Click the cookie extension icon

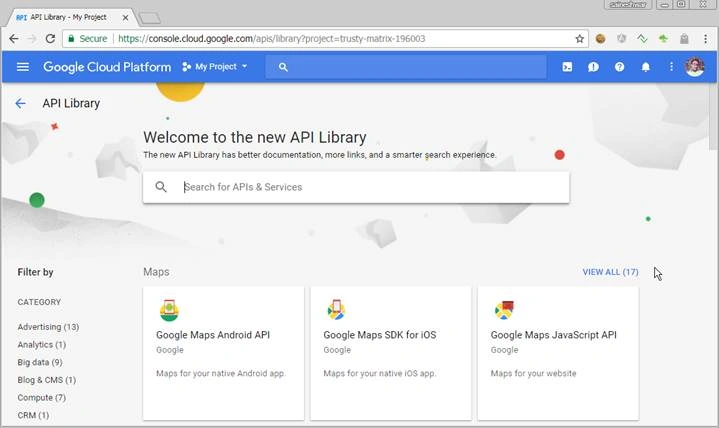point(600,39)
